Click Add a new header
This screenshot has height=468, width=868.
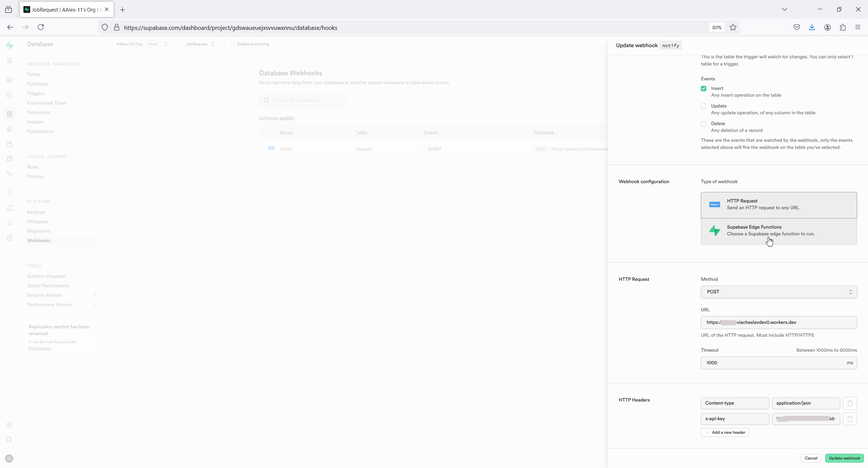[x=725, y=432]
